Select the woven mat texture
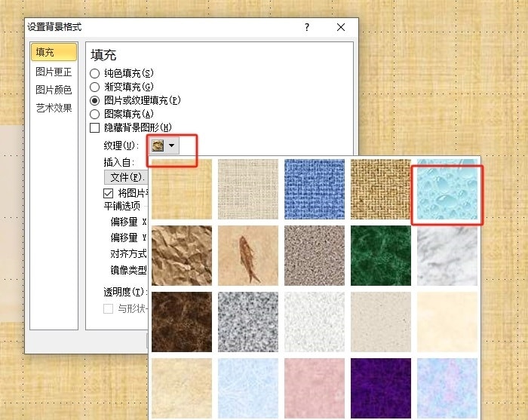The image size is (528, 420). click(381, 189)
